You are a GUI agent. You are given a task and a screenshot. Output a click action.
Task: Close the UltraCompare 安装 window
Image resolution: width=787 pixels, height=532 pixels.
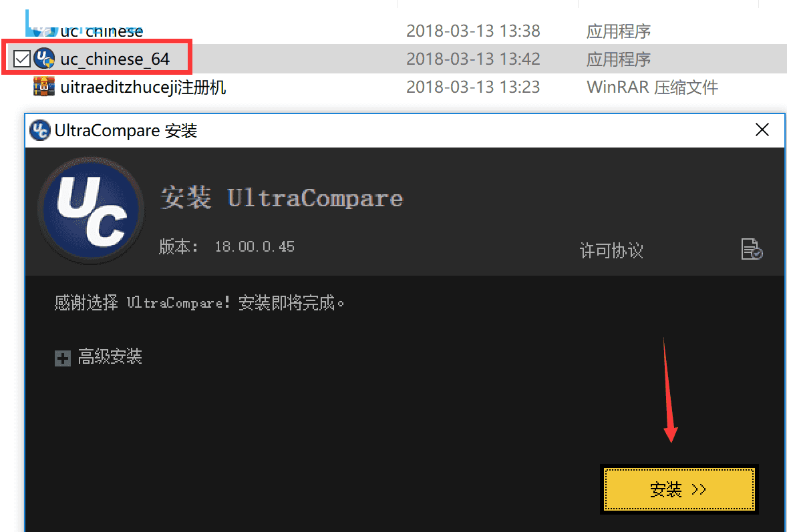[x=762, y=130]
